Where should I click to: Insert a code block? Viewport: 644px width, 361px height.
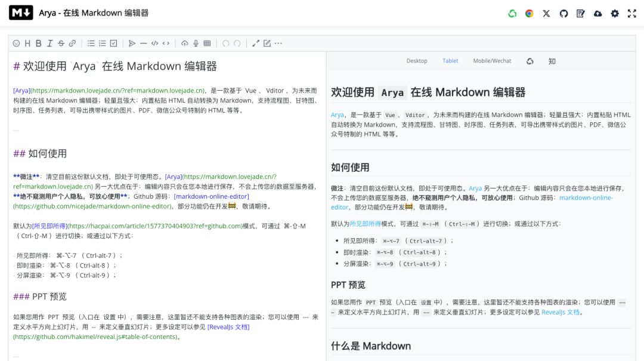coord(155,43)
